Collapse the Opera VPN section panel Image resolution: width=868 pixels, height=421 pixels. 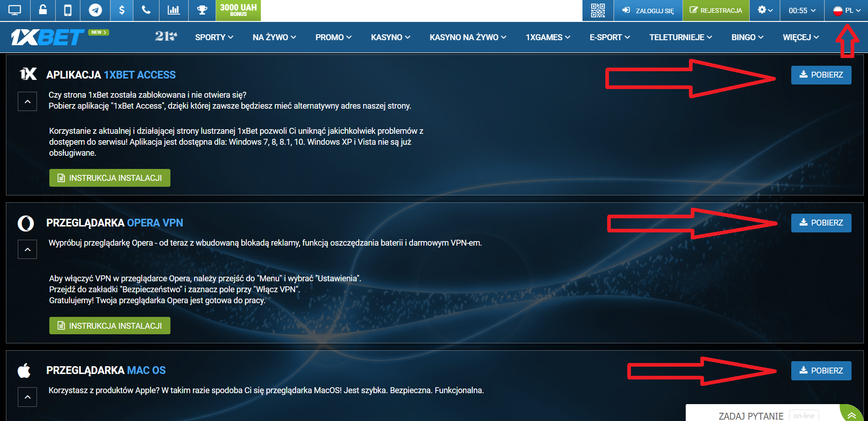tap(27, 249)
